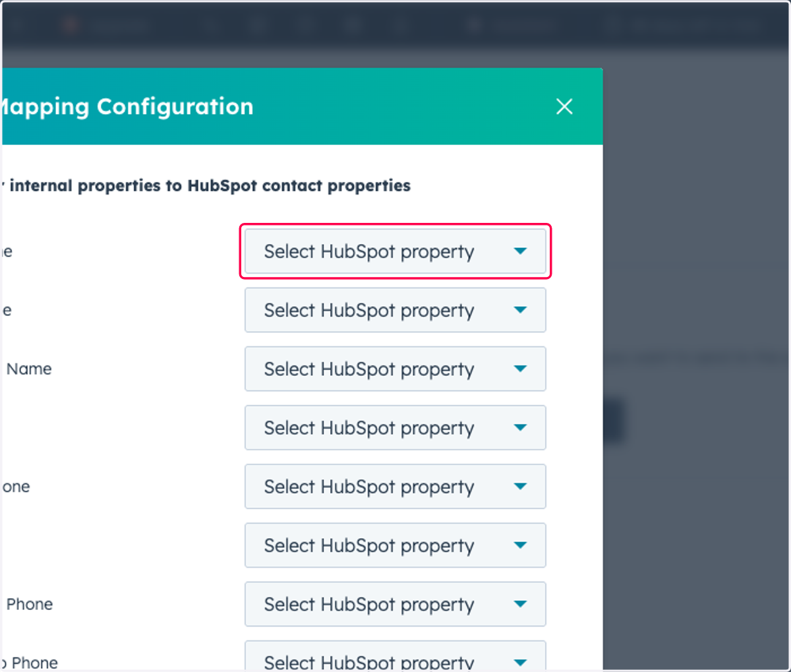Click the 'o Phone' field label
This screenshot has width=791, height=672.
pos(30,663)
